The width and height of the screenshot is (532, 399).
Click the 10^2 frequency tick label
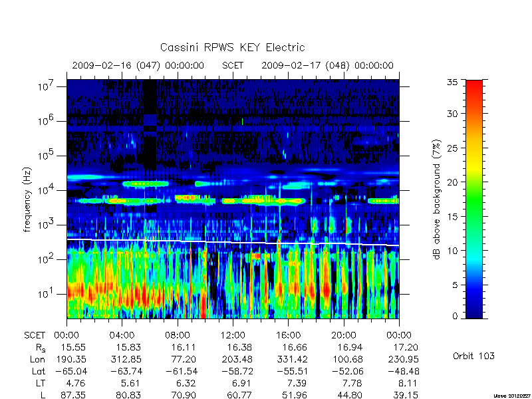45,258
